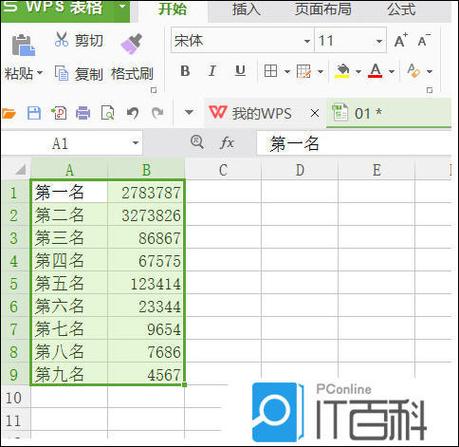Viewport: 459px width, 447px height.
Task: Open Print Preview icon
Action: coord(108,113)
